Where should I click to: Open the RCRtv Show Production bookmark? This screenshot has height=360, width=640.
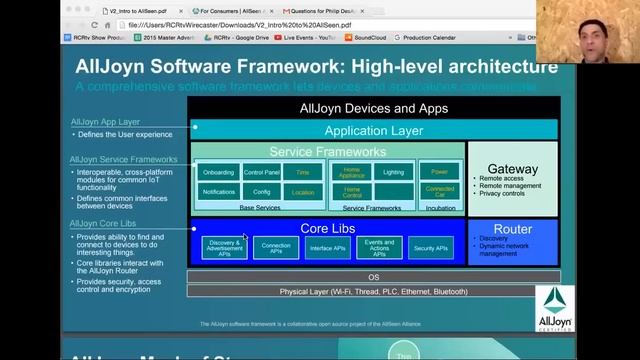pyautogui.click(x=94, y=38)
